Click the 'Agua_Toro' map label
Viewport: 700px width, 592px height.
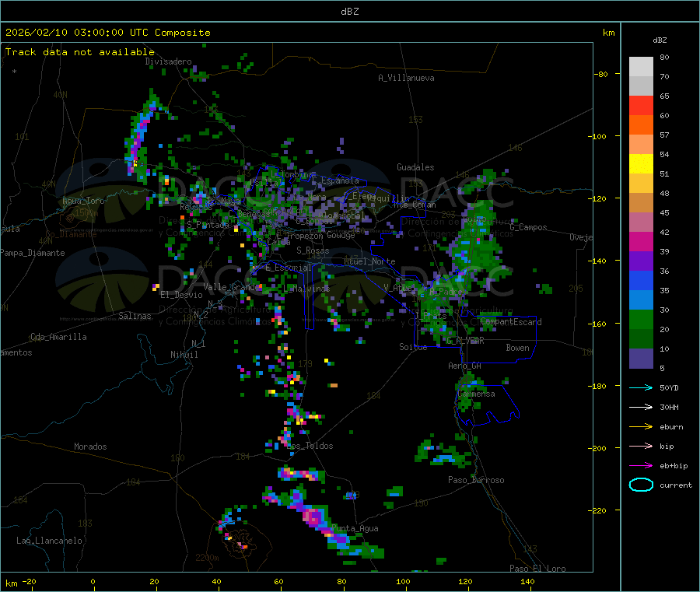(83, 201)
